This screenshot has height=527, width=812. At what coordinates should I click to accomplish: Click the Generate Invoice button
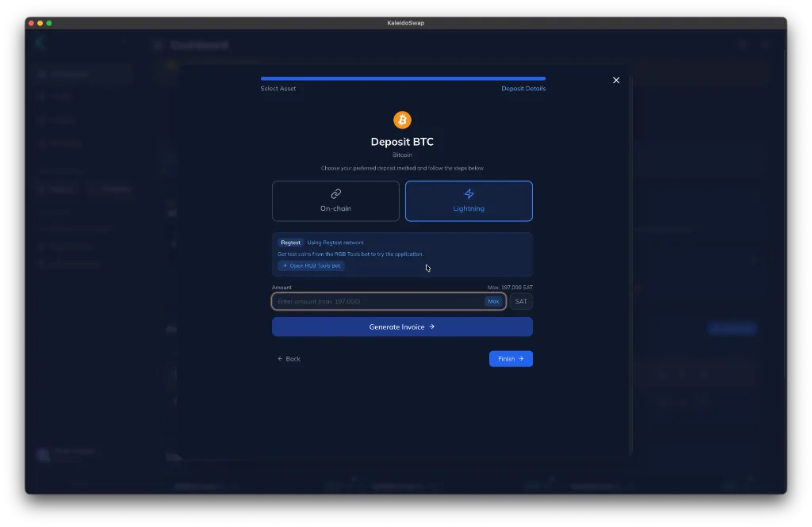point(402,327)
